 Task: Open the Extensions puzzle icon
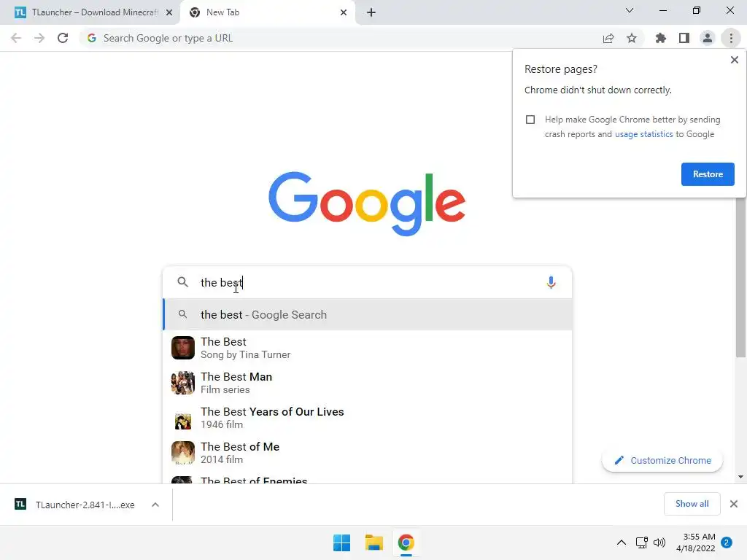661,38
